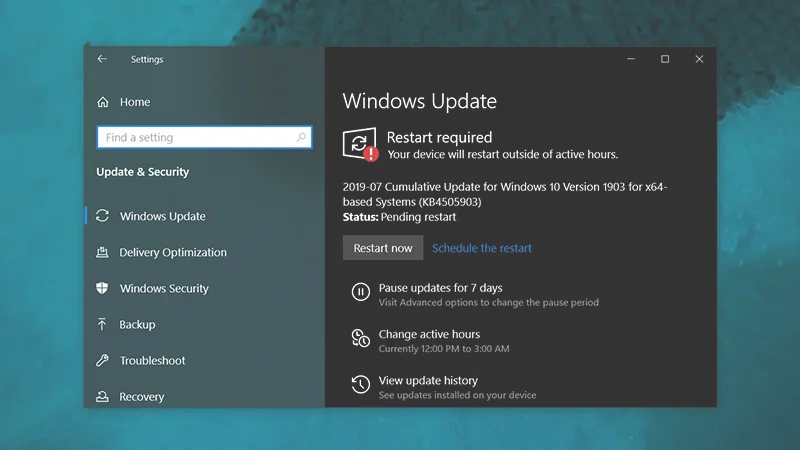Click the Backup upload arrow icon
The height and width of the screenshot is (450, 800).
coord(102,324)
